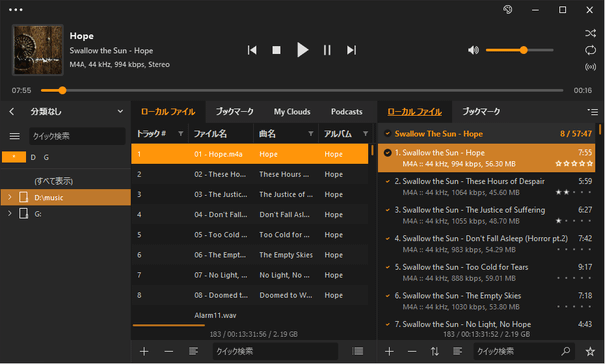This screenshot has width=605, height=364.
Task: Open the three-dots main menu
Action: [x=15, y=10]
